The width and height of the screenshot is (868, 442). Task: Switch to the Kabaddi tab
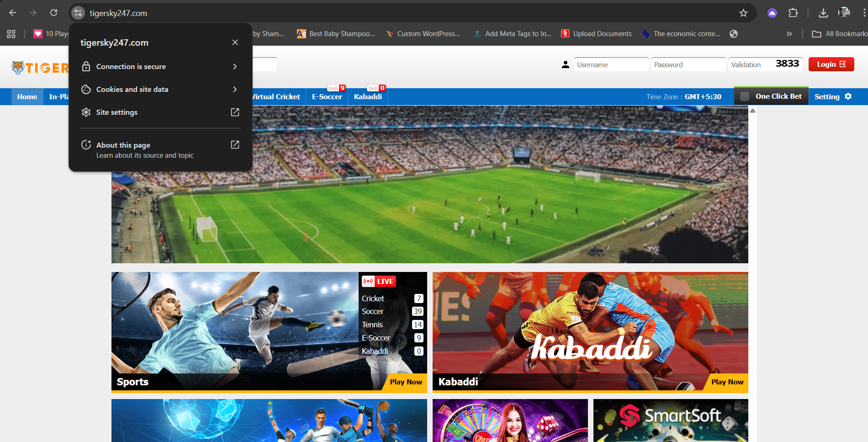tap(368, 97)
